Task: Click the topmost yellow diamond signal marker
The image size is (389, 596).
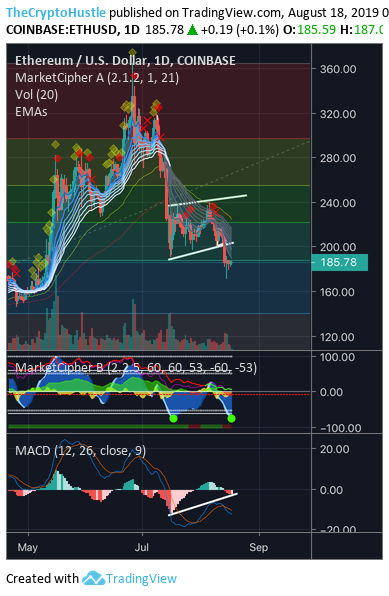Action: click(132, 52)
